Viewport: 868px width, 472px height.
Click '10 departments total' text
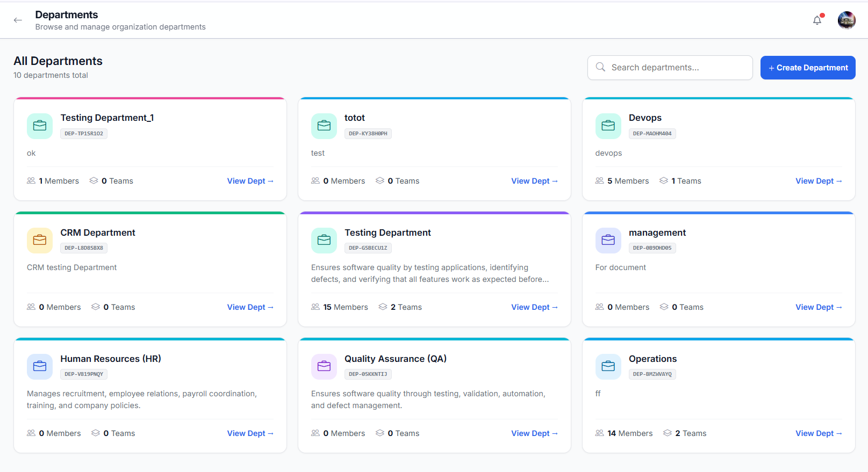point(51,75)
